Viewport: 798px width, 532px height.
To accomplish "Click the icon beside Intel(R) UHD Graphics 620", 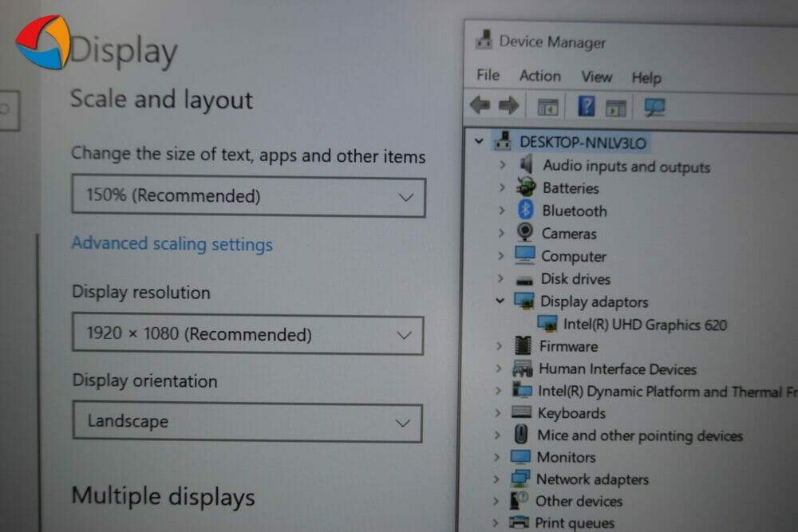I will click(547, 324).
